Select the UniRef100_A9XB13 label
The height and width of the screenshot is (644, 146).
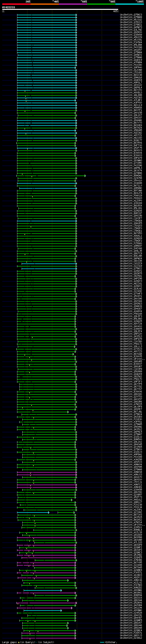click(131, 93)
